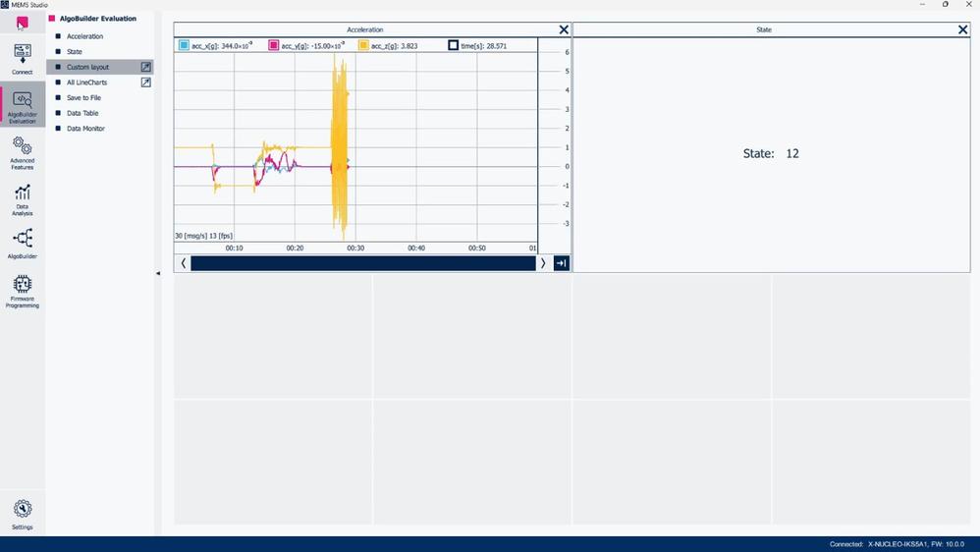The width and height of the screenshot is (980, 552).
Task: Click the MEMS Studio title bar text
Action: coord(28,4)
